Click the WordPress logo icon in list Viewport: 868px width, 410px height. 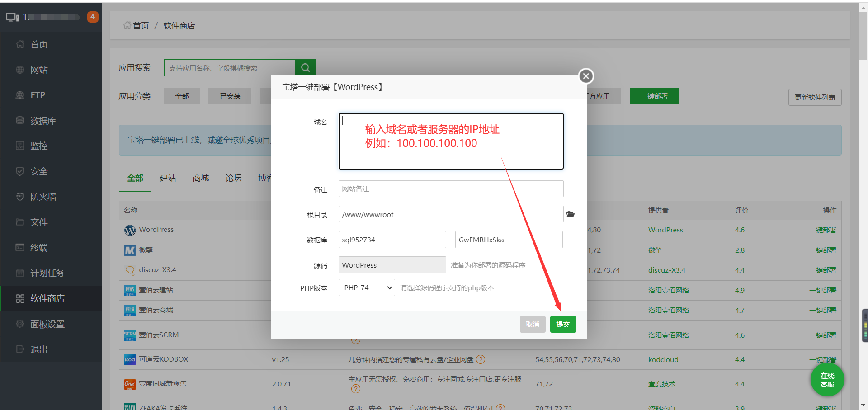point(130,230)
